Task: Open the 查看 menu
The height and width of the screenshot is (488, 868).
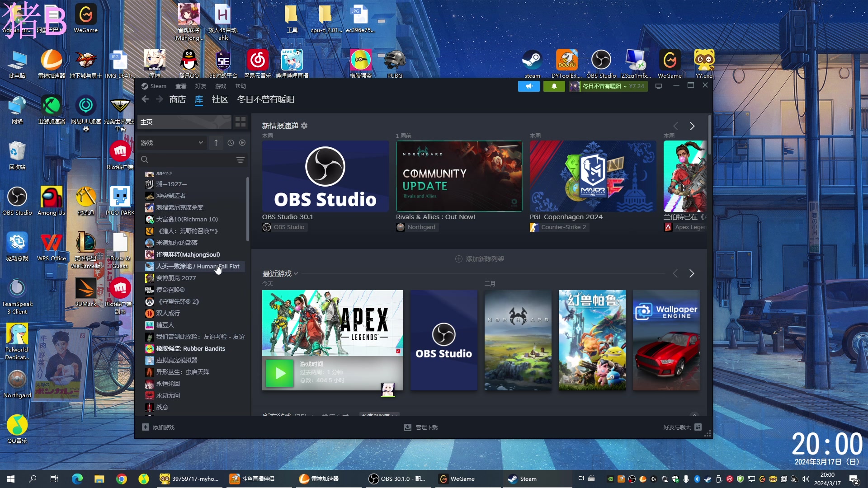Action: (x=181, y=86)
